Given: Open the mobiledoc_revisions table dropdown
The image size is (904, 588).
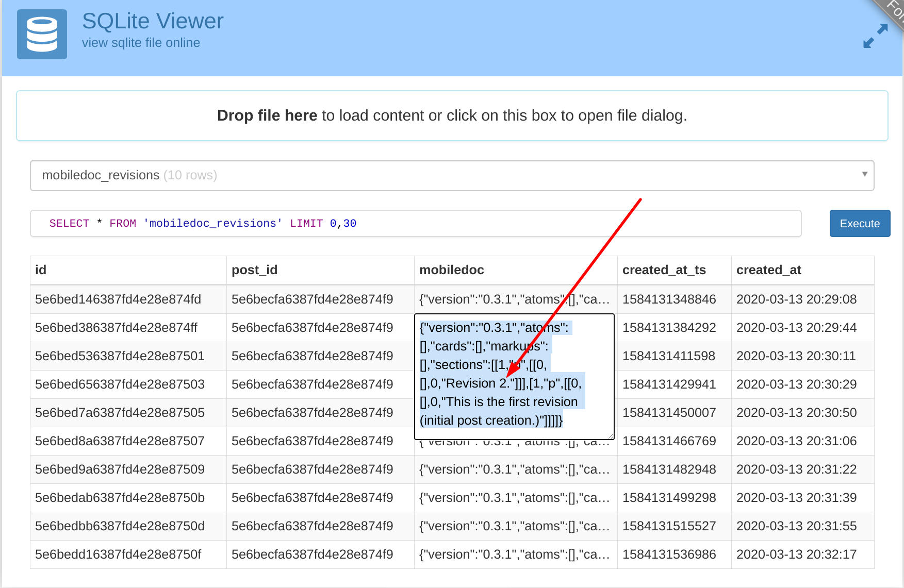Looking at the screenshot, I should click(452, 175).
